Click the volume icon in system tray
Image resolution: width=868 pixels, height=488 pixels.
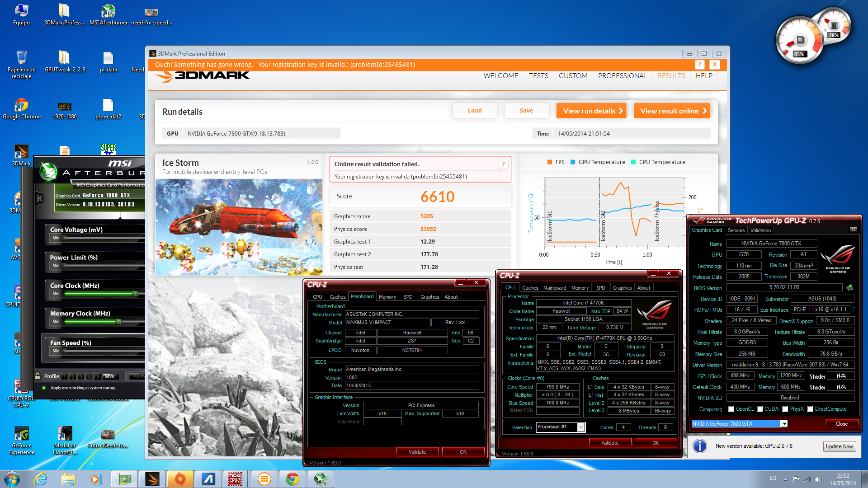tap(818, 479)
